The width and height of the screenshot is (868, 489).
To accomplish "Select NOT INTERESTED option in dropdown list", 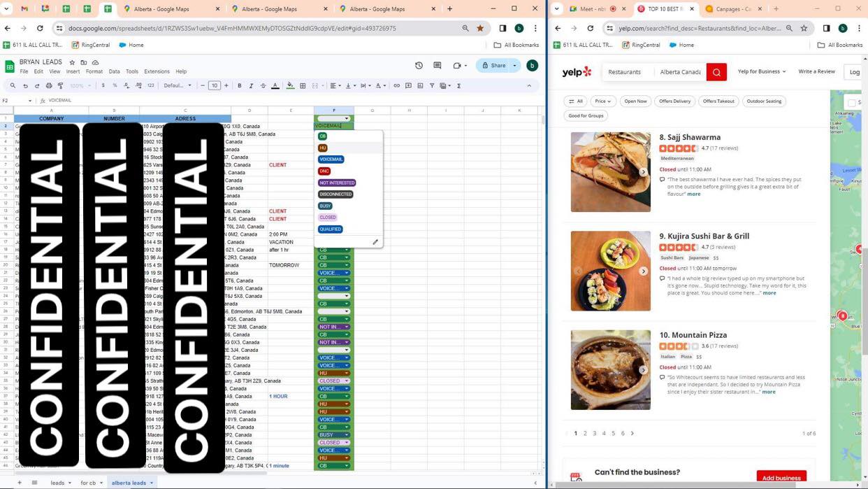I will tap(337, 183).
